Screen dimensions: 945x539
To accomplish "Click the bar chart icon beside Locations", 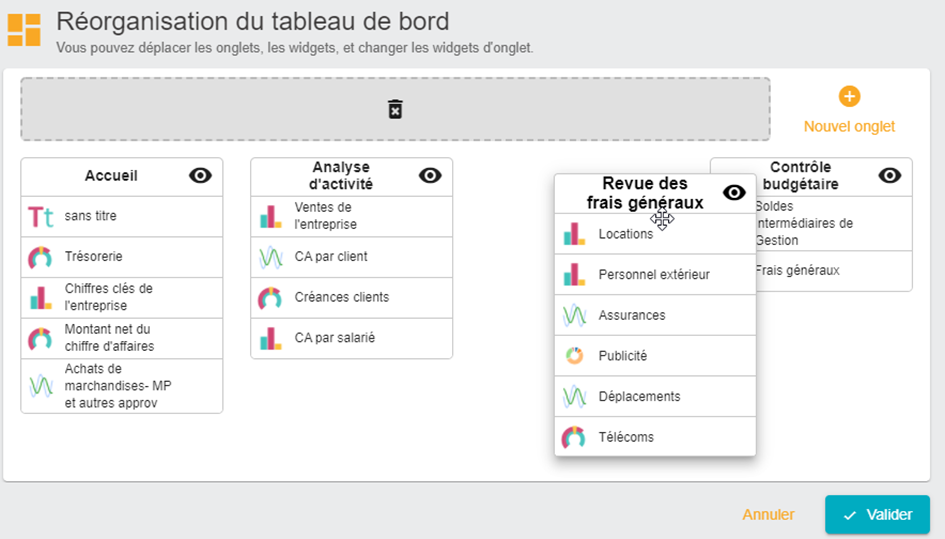I will [574, 234].
